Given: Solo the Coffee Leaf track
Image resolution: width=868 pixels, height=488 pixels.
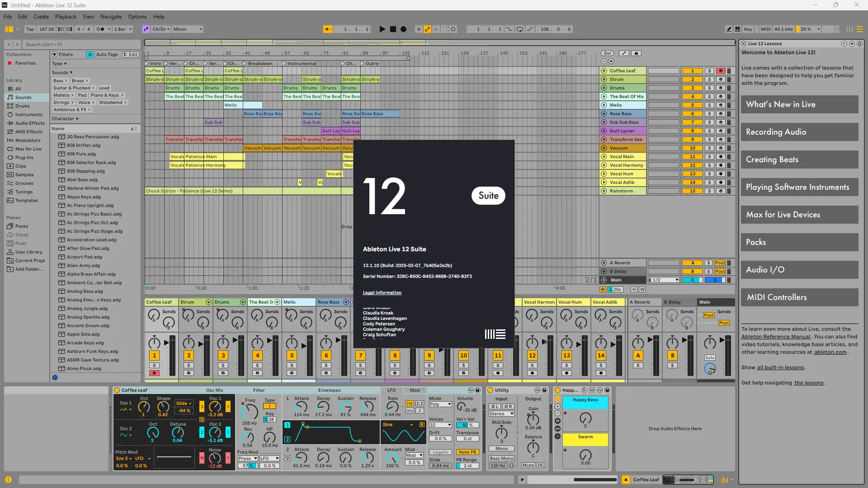Looking at the screenshot, I should click(709, 71).
